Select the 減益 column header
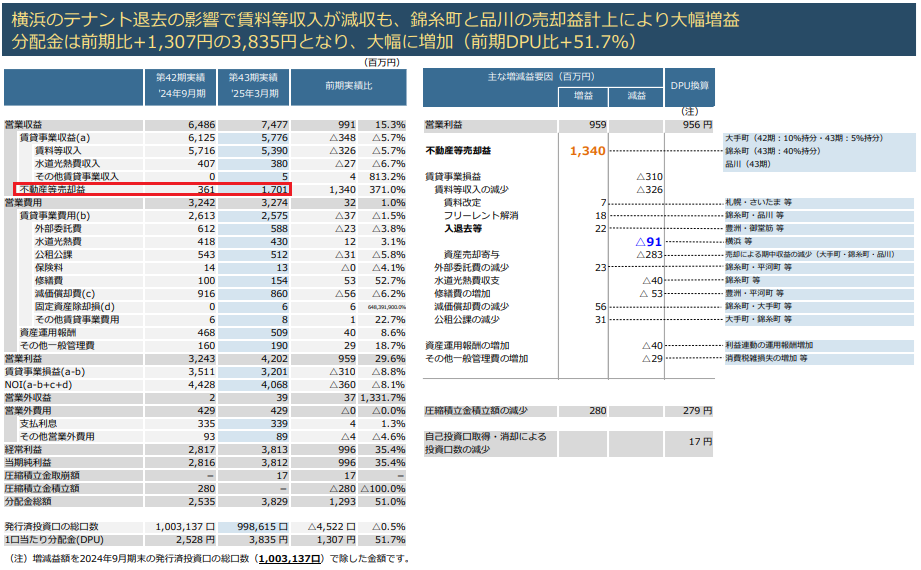The image size is (921, 570). pyautogui.click(x=637, y=95)
